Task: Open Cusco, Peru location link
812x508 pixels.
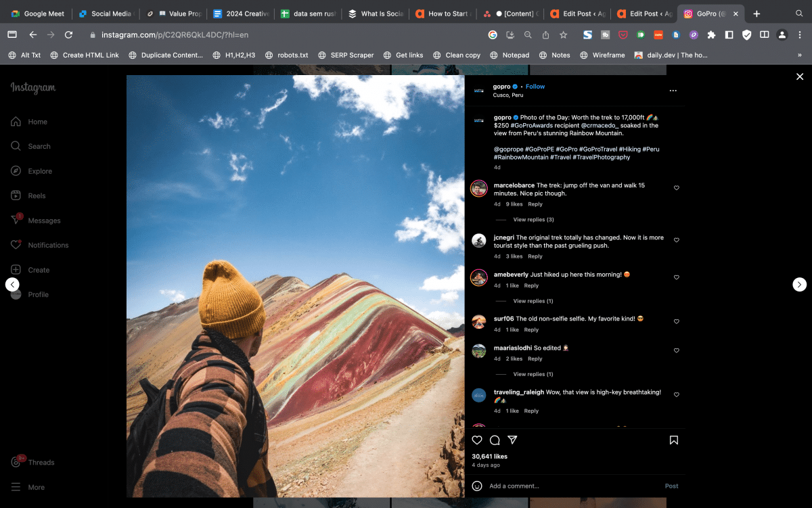Action: 507,95
